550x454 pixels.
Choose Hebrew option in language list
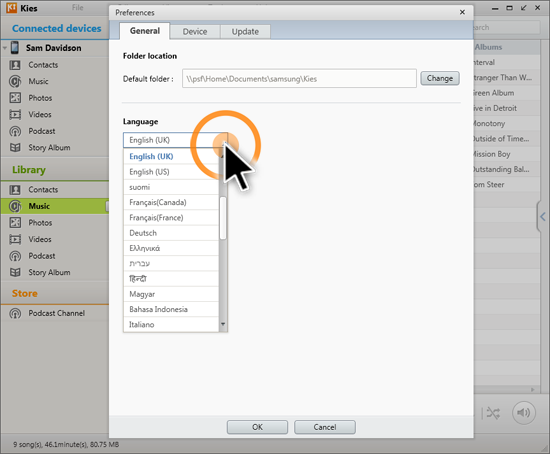click(x=171, y=263)
